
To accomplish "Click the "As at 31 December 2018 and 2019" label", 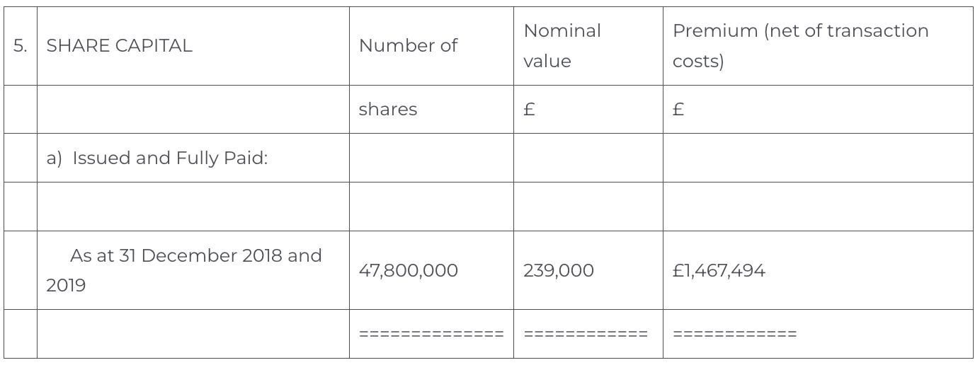I will [x=184, y=270].
